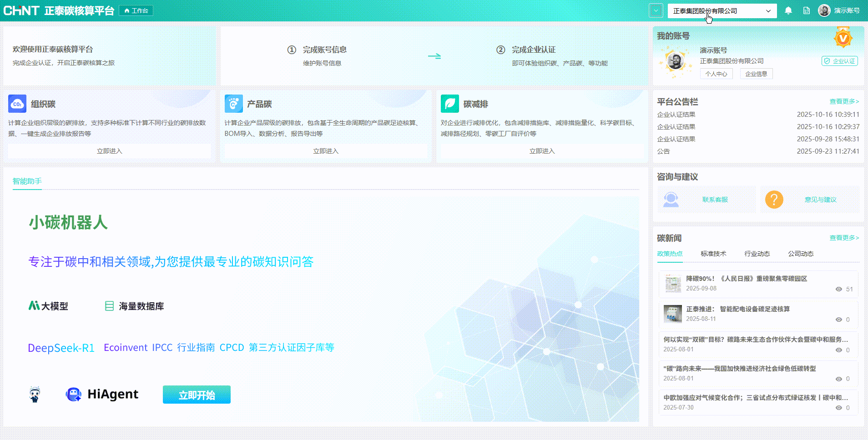Click the small carbon robot mascot
Viewport: 868px width, 440px height.
(x=35, y=394)
